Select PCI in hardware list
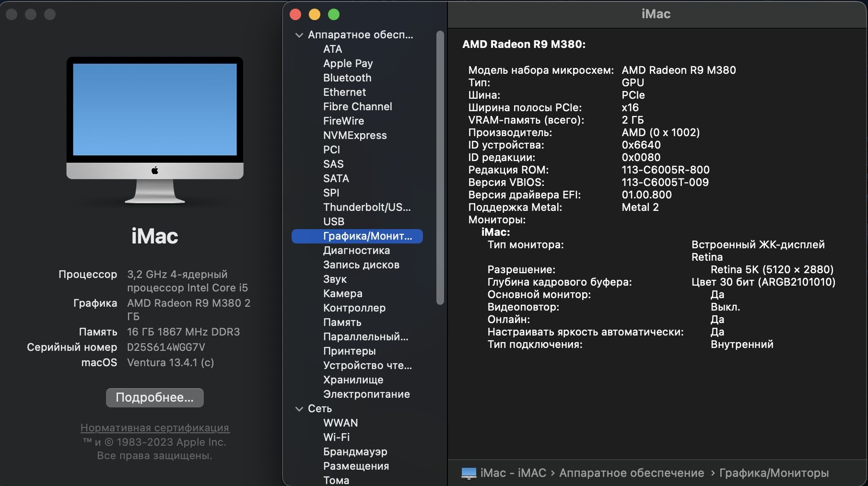Screen dimensions: 868x486 point(331,150)
